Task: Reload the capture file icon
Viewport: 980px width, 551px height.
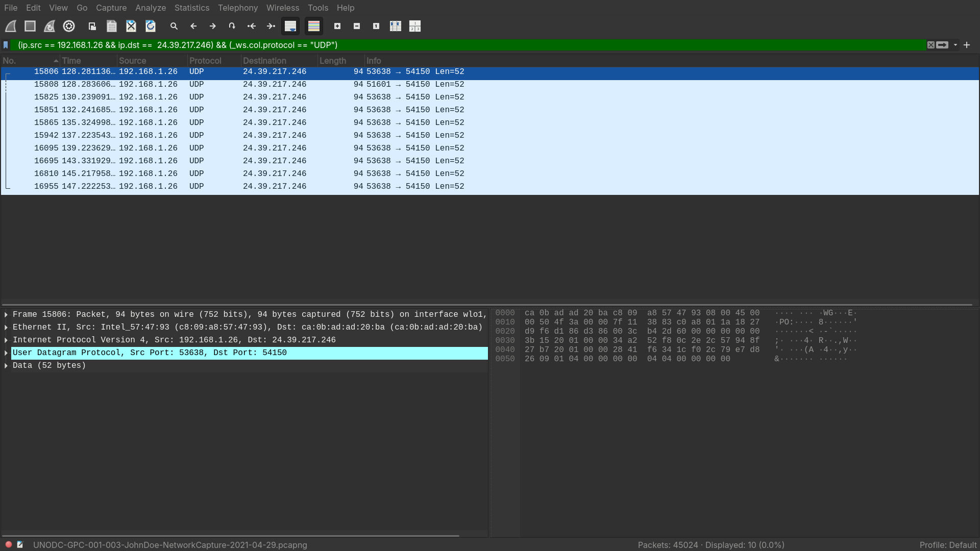Action: pyautogui.click(x=151, y=26)
